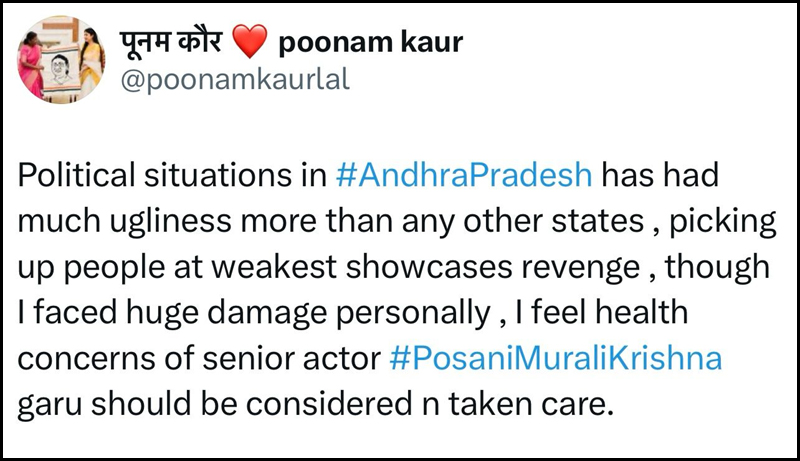The height and width of the screenshot is (461, 800).
Task: Click the sketch portrait inside the avatar
Action: pos(61,71)
